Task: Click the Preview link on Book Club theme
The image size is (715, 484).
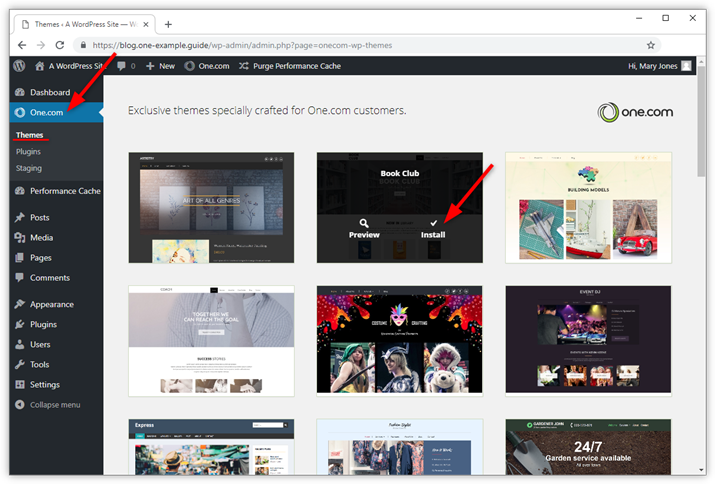Action: [x=364, y=234]
